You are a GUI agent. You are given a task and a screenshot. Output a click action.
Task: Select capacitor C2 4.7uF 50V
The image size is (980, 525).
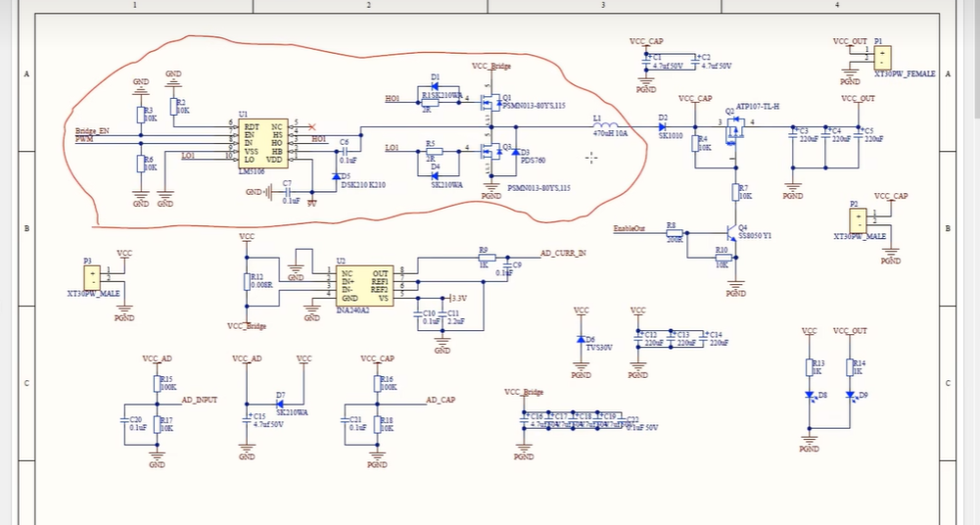click(695, 60)
